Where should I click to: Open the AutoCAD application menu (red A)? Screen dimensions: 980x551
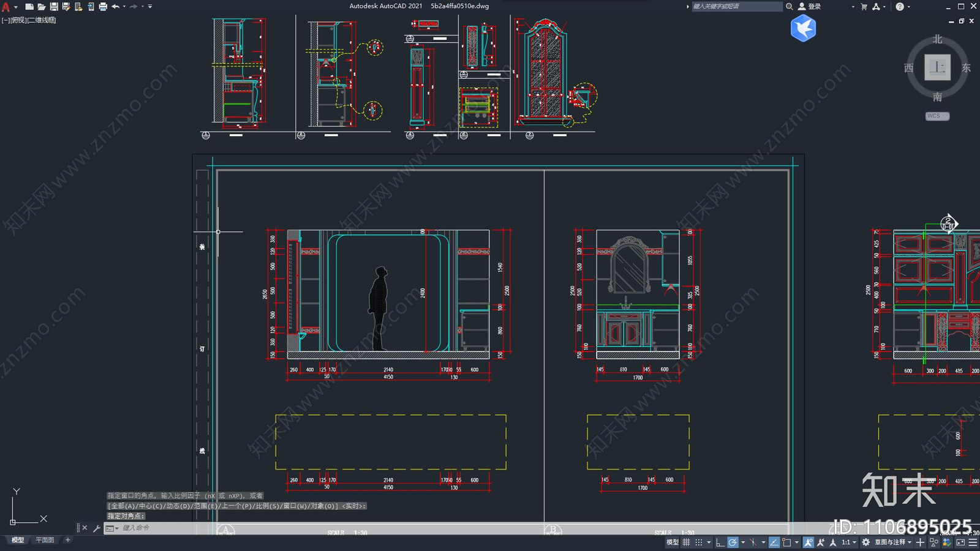[x=6, y=7]
